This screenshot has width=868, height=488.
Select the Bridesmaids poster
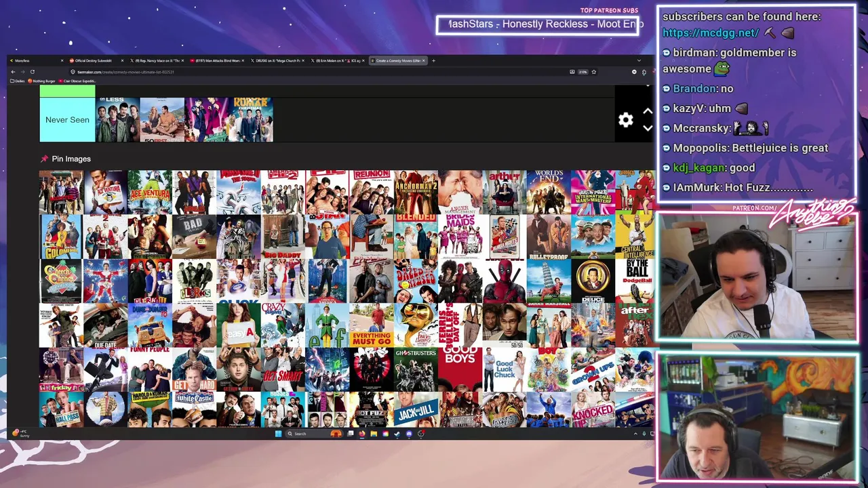tap(460, 236)
